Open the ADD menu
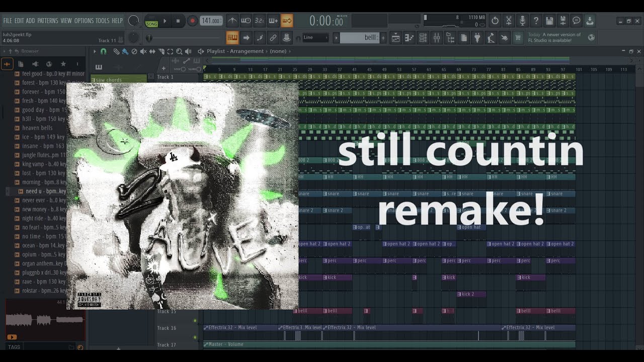644x362 pixels. [x=30, y=21]
